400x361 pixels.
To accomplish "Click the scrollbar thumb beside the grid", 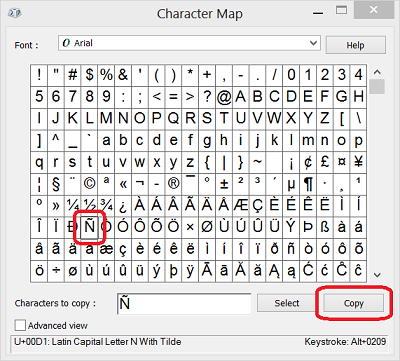I will (377, 86).
